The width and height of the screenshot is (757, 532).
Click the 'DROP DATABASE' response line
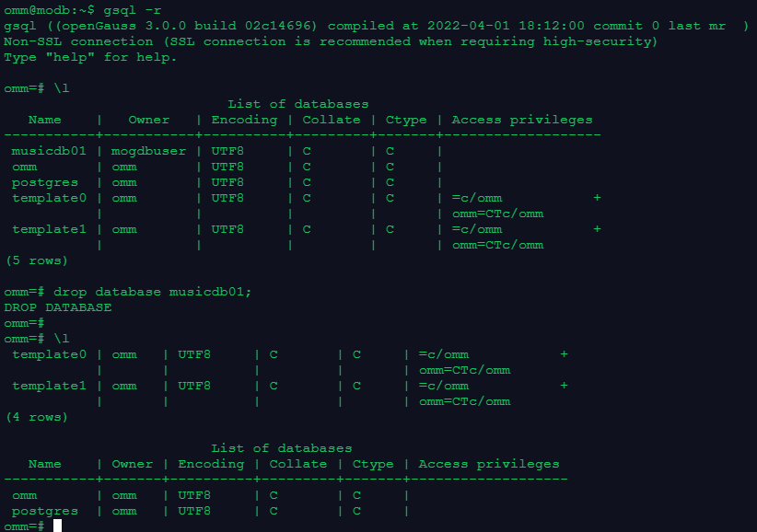58,307
